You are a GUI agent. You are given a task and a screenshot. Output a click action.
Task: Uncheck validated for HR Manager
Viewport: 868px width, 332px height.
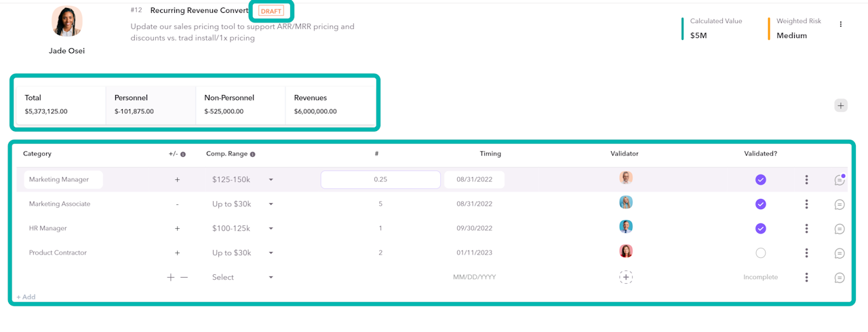click(761, 229)
